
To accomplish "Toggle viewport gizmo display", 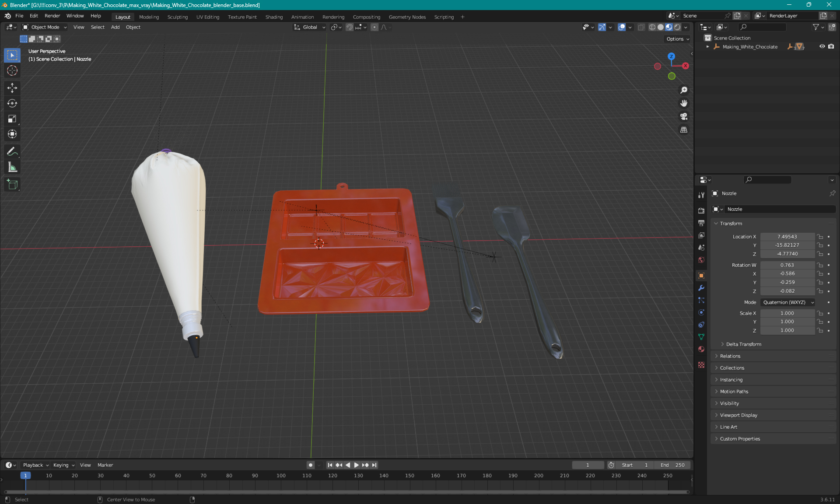I will (602, 27).
